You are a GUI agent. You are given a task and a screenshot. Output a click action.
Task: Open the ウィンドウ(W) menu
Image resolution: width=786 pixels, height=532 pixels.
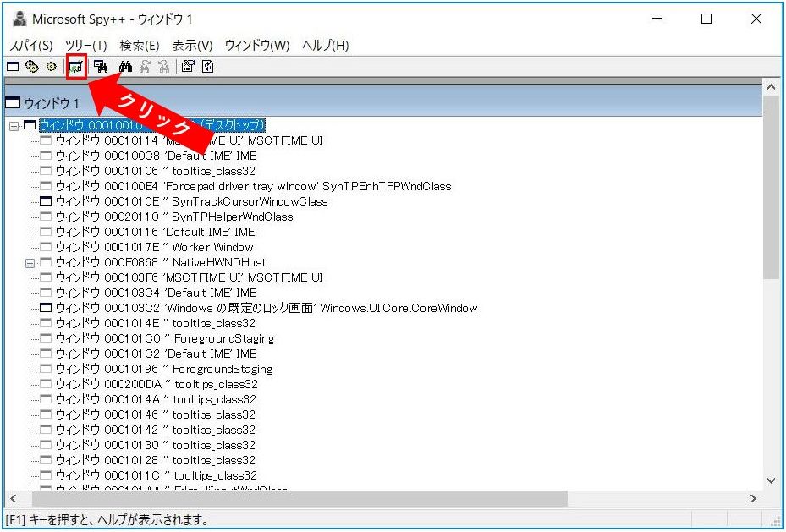pyautogui.click(x=257, y=46)
